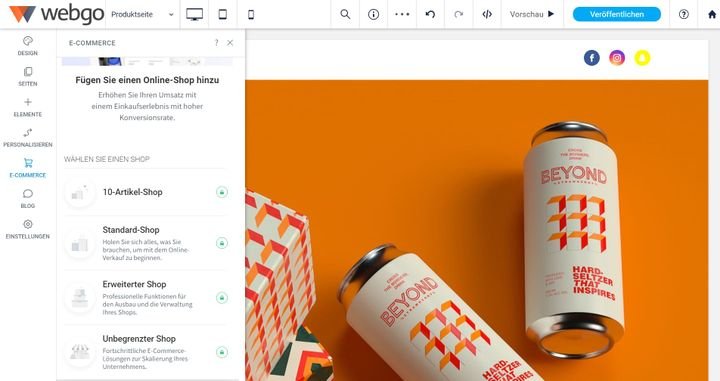Select the 10-Artikel-Shop option

coord(146,192)
